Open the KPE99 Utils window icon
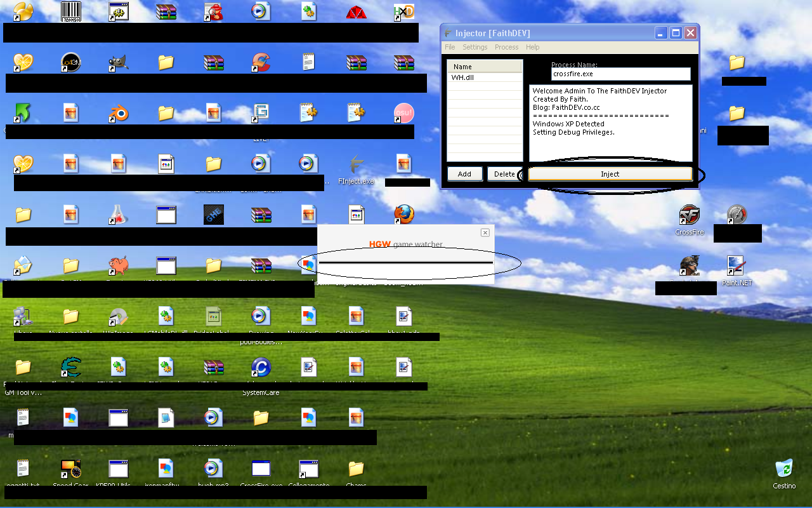The height and width of the screenshot is (508, 812). pyautogui.click(x=118, y=469)
